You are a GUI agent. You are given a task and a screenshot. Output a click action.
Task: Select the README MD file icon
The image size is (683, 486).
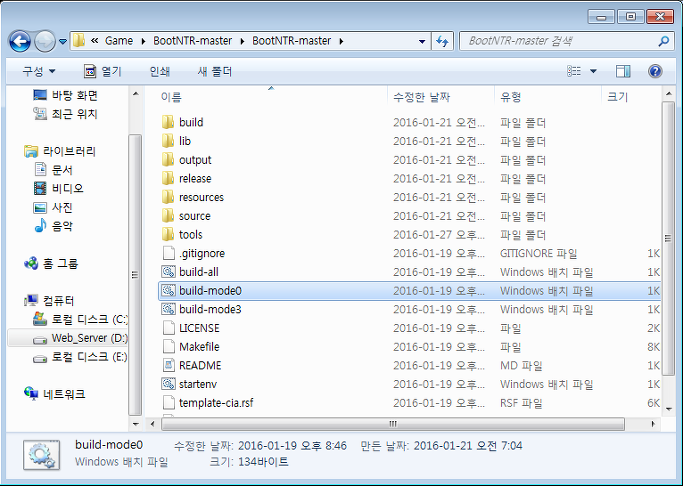click(168, 365)
